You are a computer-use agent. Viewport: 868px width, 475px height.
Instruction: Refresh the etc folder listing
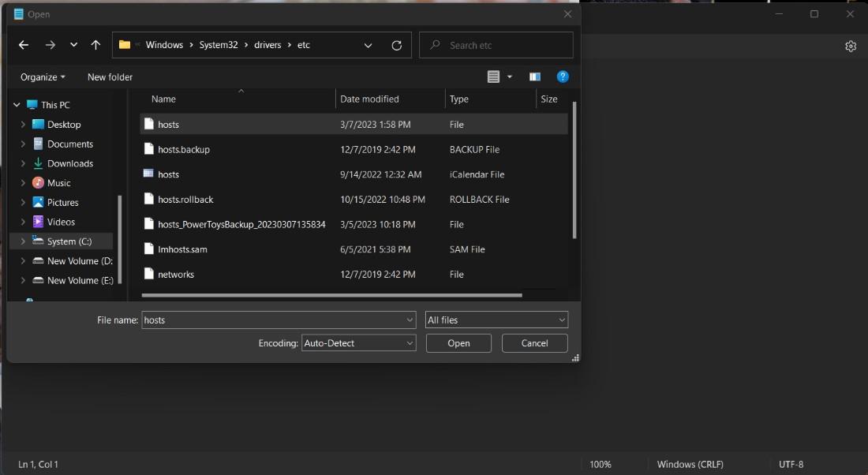point(396,45)
